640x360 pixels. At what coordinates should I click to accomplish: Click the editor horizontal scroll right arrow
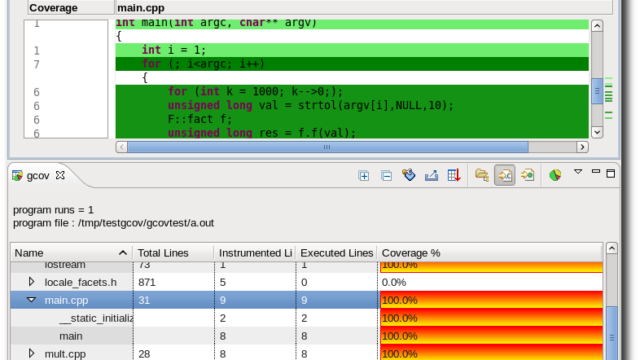582,147
